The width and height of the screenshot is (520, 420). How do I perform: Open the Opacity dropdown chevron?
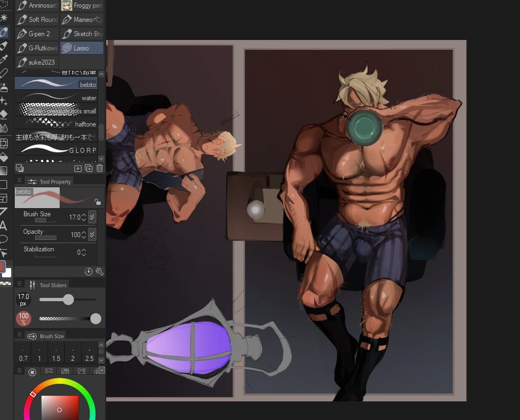point(92,234)
